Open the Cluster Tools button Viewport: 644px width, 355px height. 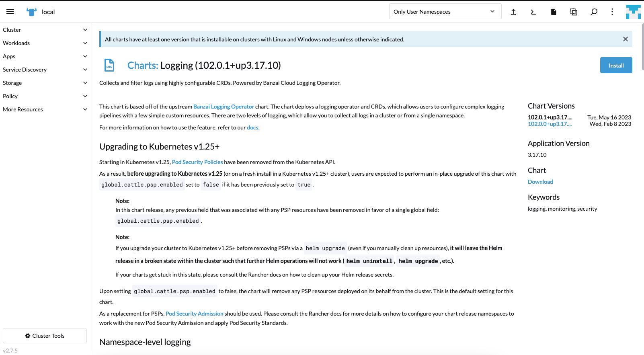coord(45,336)
